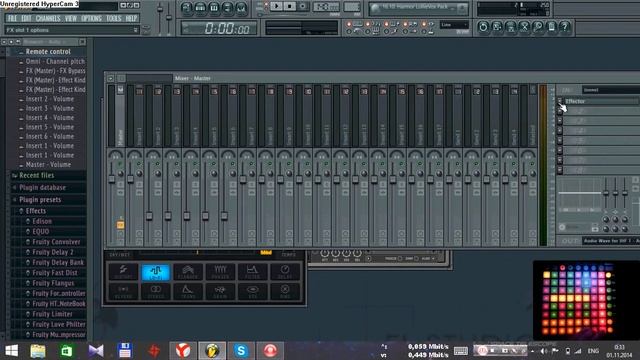Screen dimensions: 640x360
Task: Mute the Insert 5 mixer track
Action: click(214, 164)
